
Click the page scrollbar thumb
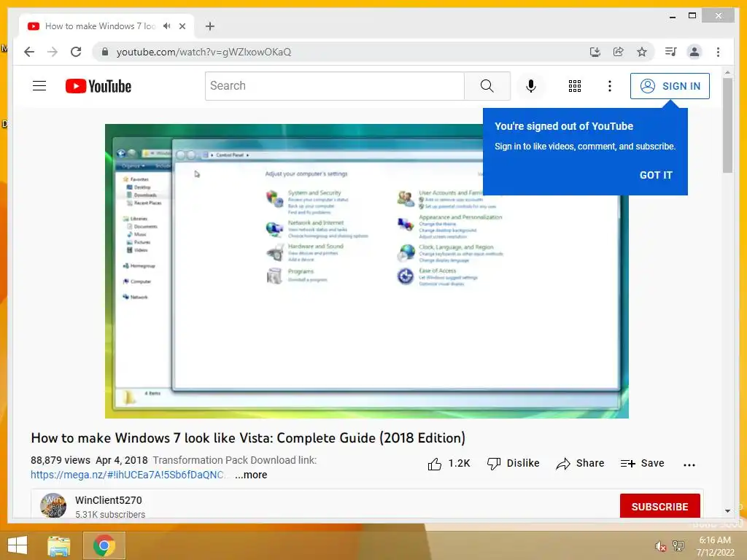pyautogui.click(x=727, y=125)
